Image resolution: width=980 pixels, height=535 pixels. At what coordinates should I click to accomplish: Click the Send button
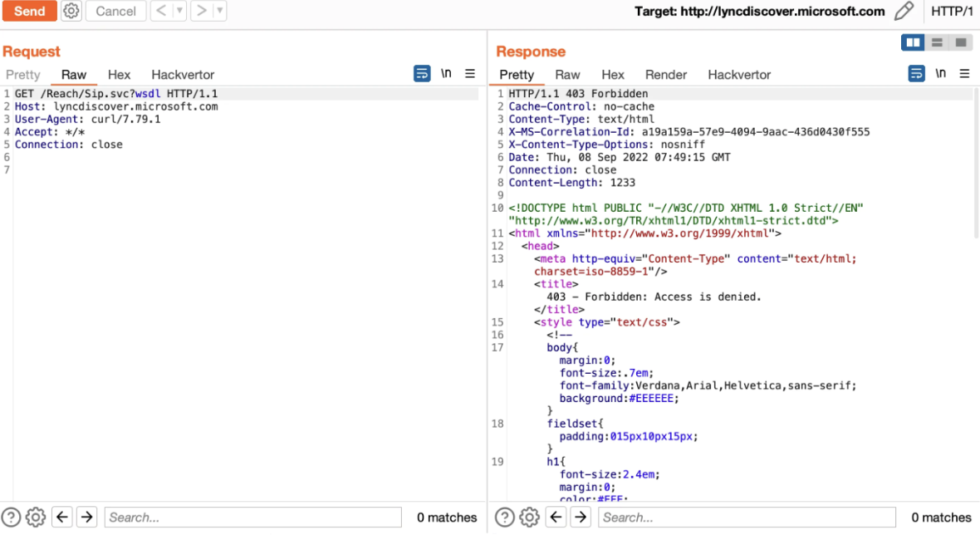point(29,12)
